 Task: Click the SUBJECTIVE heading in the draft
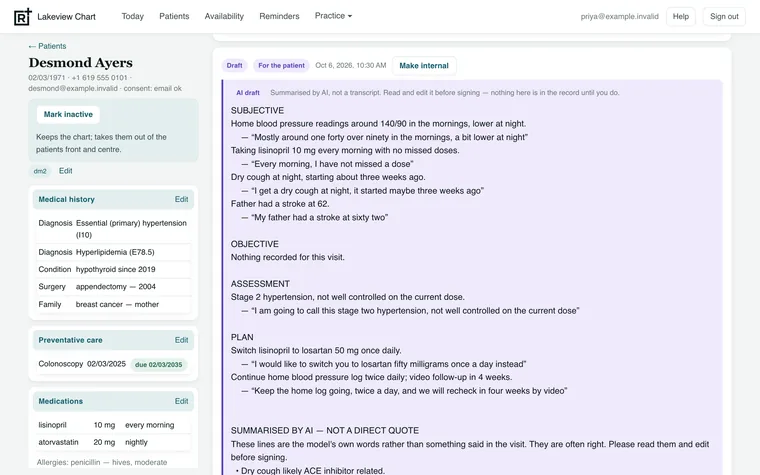257,111
